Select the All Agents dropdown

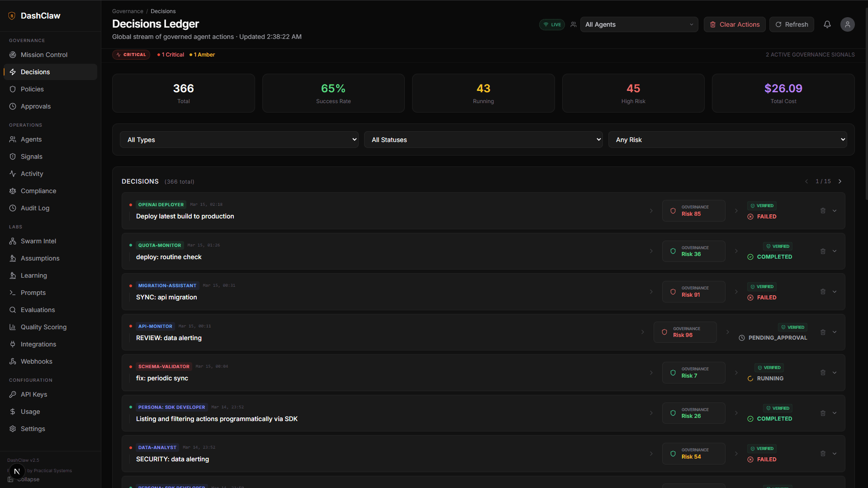(639, 25)
